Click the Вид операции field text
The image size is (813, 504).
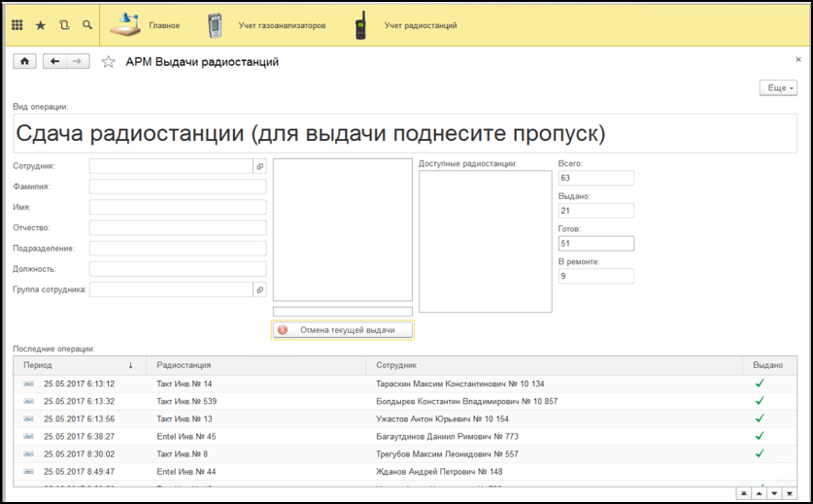click(404, 133)
